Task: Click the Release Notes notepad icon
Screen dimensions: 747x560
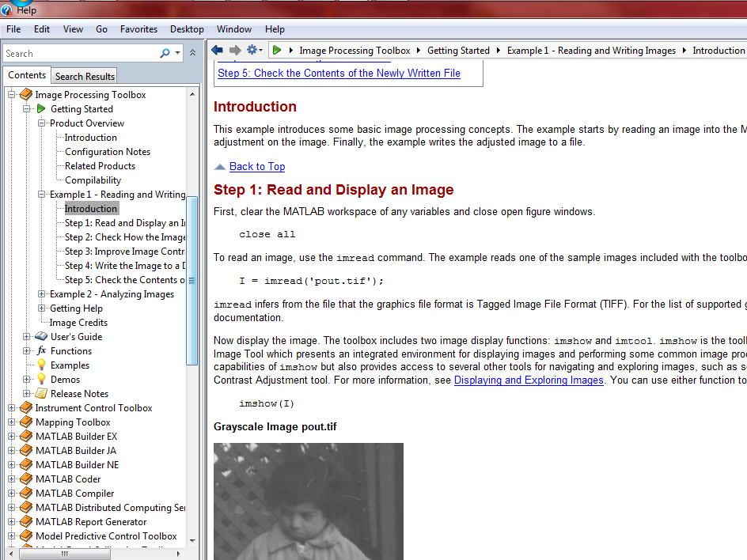Action: click(41, 393)
